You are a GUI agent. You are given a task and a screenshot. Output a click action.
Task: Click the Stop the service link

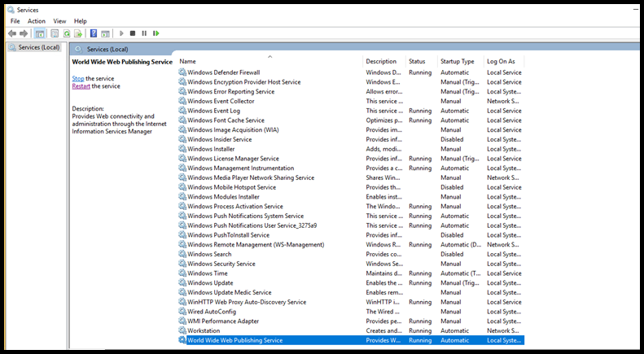pos(78,78)
